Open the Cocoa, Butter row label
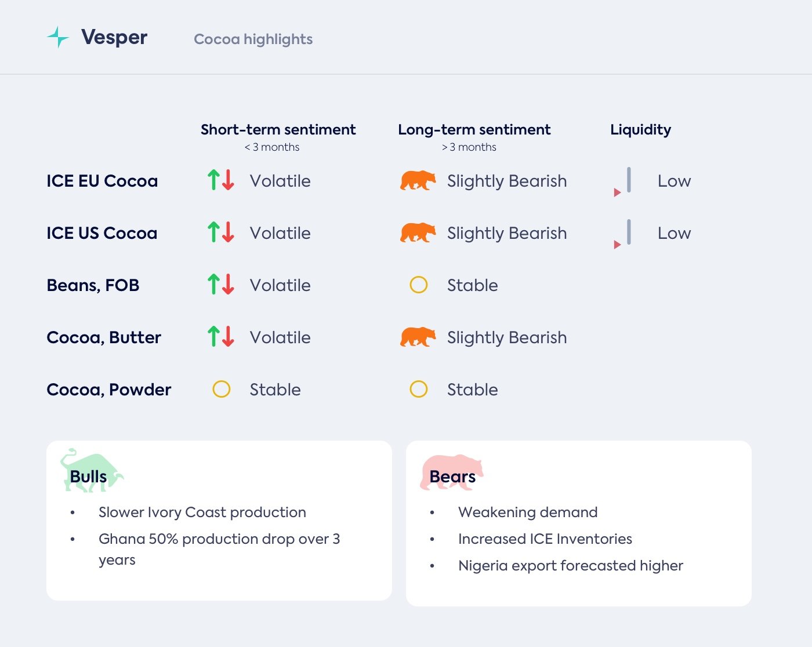 click(104, 337)
